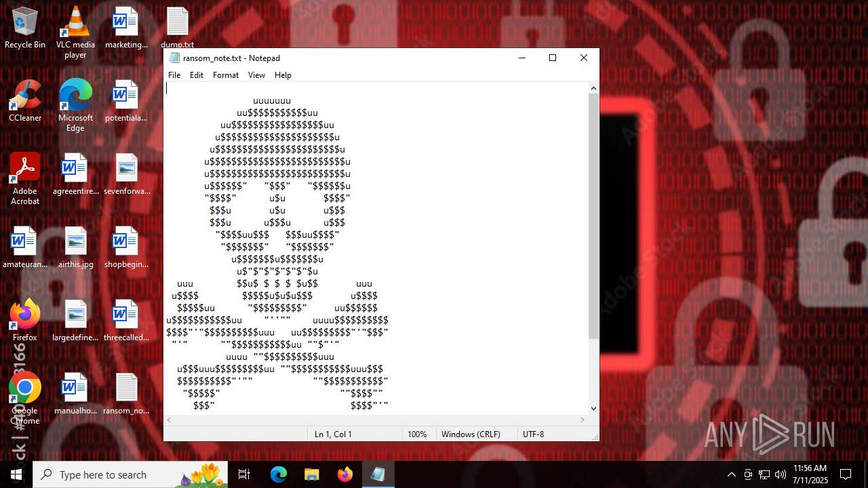Open the Notepad File menu

174,75
